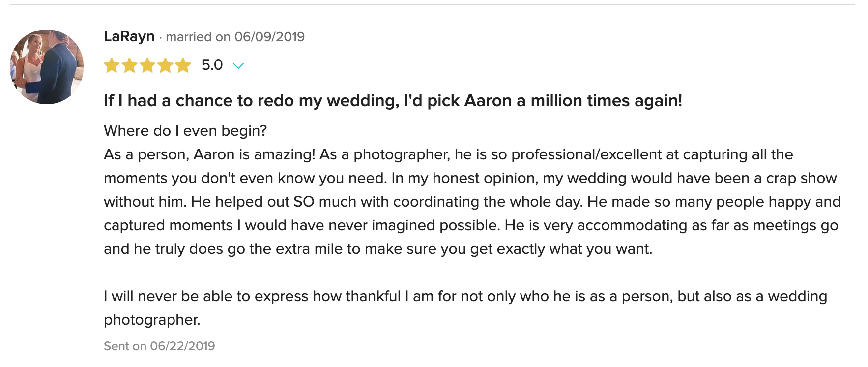Click the fourth gold rating star
The height and width of the screenshot is (367, 868).
click(165, 65)
